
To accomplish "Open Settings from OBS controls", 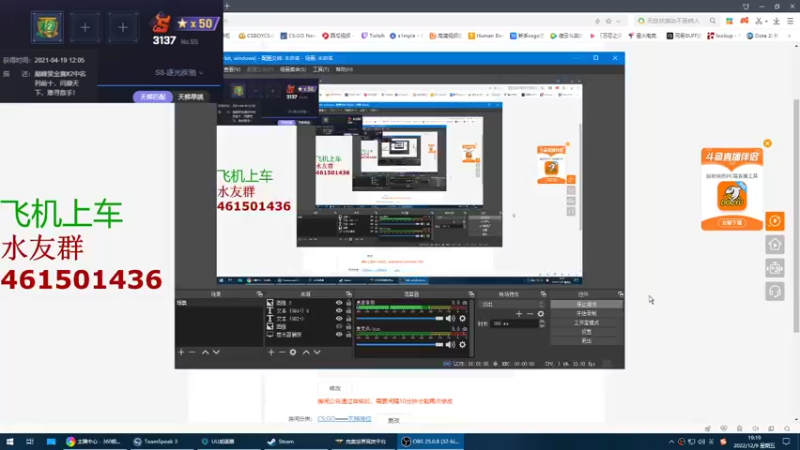I will [586, 332].
